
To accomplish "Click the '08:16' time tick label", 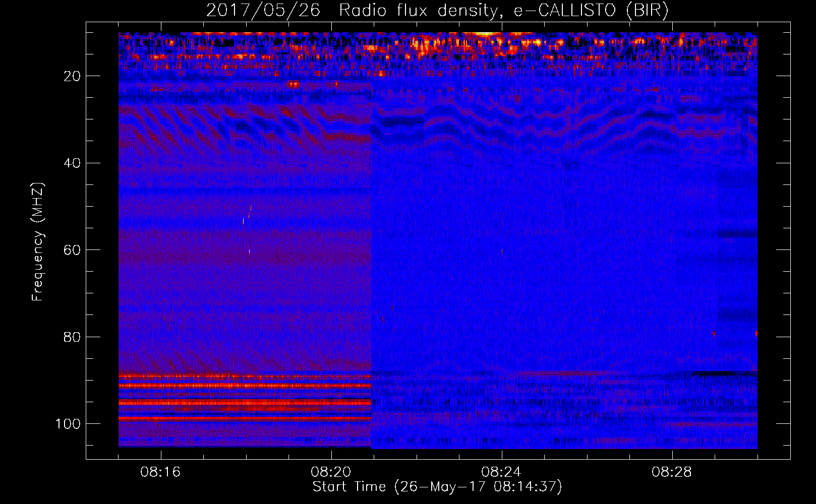I will (x=160, y=472).
